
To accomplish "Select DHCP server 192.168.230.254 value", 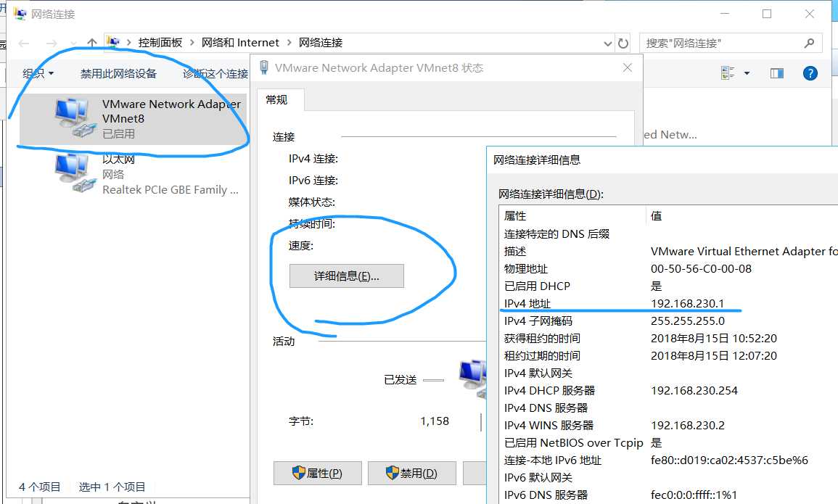I will [x=694, y=390].
